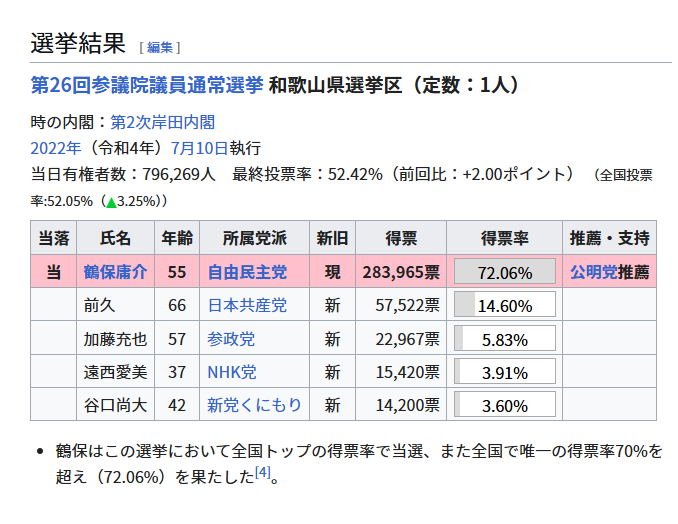Click the 新 cell in 谷口尚大 row
Image resolution: width=678 pixels, height=524 pixels.
[x=332, y=405]
